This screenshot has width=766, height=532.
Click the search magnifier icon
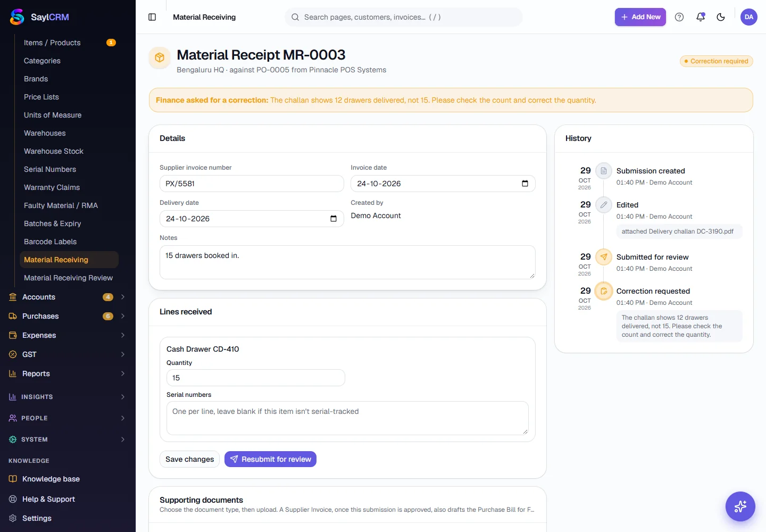pos(295,17)
